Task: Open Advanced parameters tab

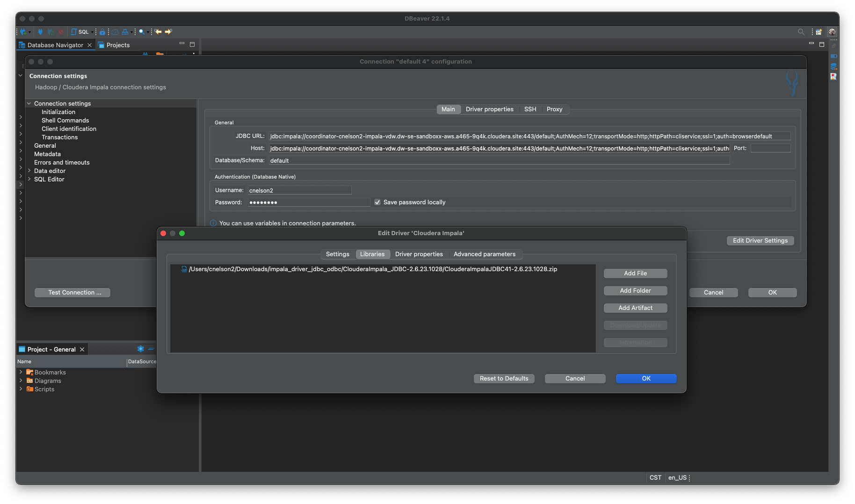Action: pyautogui.click(x=485, y=254)
